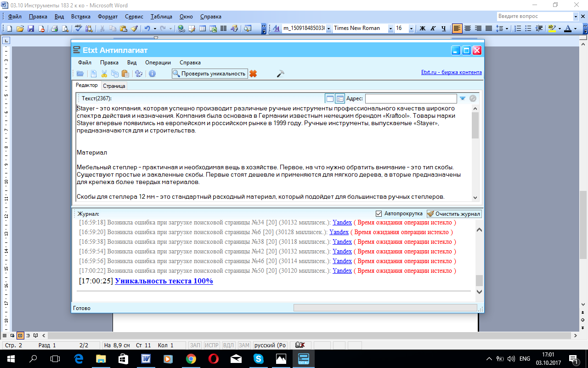588x368 pixels.
Task: Toggle underline Ч formatting in Word
Action: point(443,29)
